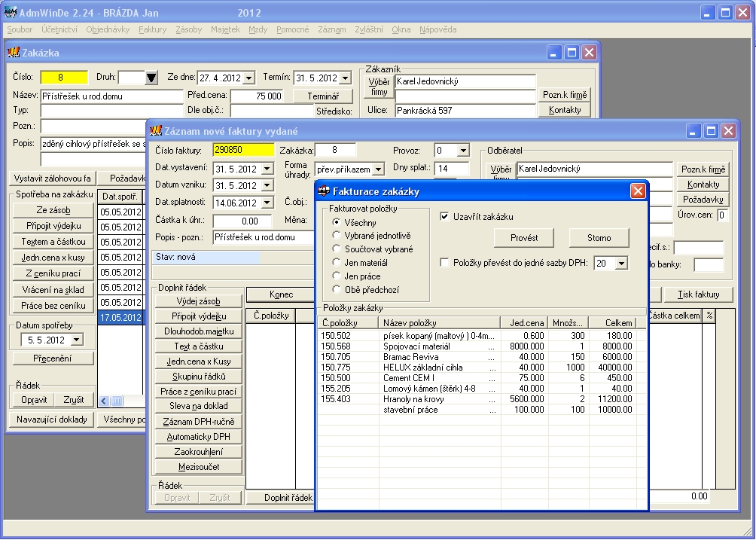Click the horizontal scrollbar thumb in Zakázka list
Viewport: 756px width, 540px height.
[x=117, y=401]
